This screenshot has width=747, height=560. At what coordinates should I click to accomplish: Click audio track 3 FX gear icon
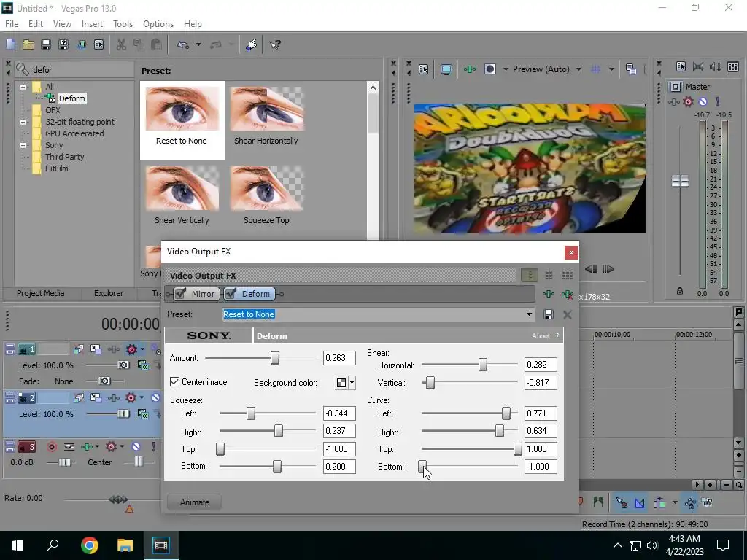click(x=111, y=447)
